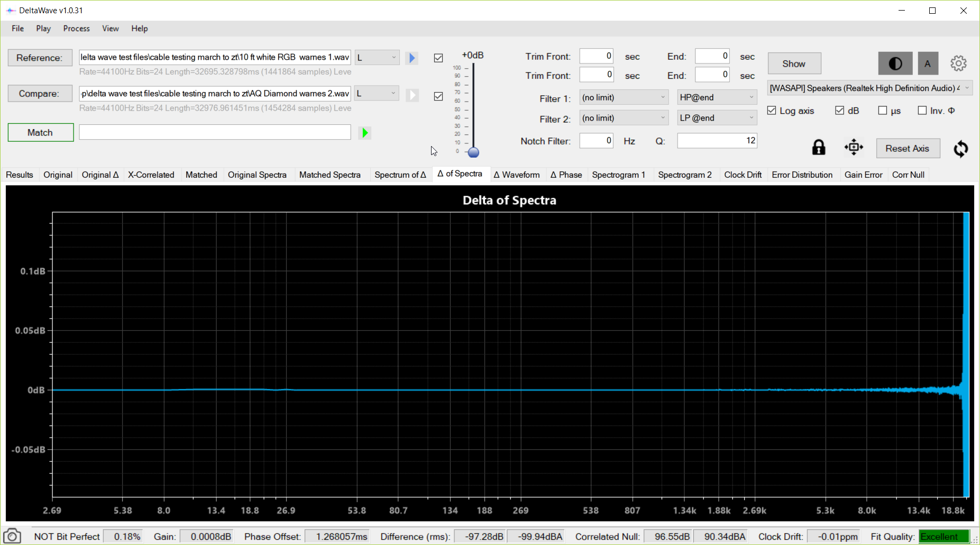This screenshot has height=545, width=980.
Task: Click the pan/move arrows icon
Action: (x=854, y=147)
